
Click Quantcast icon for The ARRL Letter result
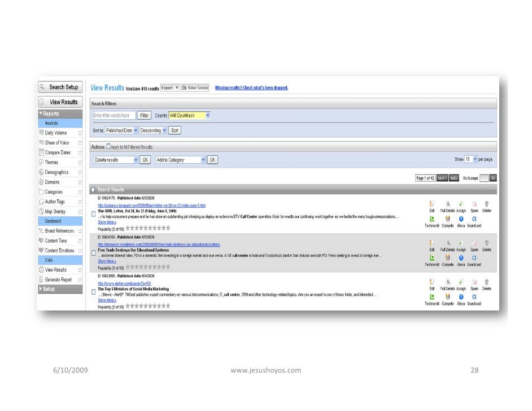pos(474,218)
